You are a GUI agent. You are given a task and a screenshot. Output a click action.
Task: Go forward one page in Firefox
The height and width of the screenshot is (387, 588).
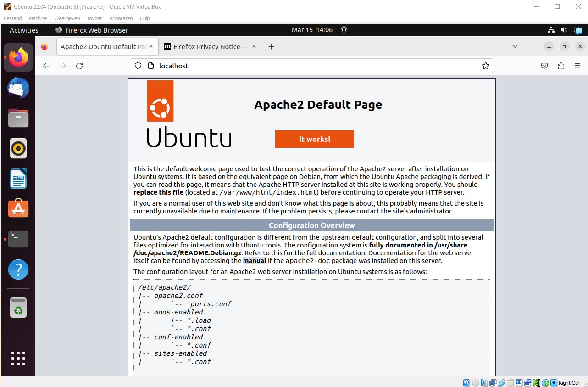(63, 66)
